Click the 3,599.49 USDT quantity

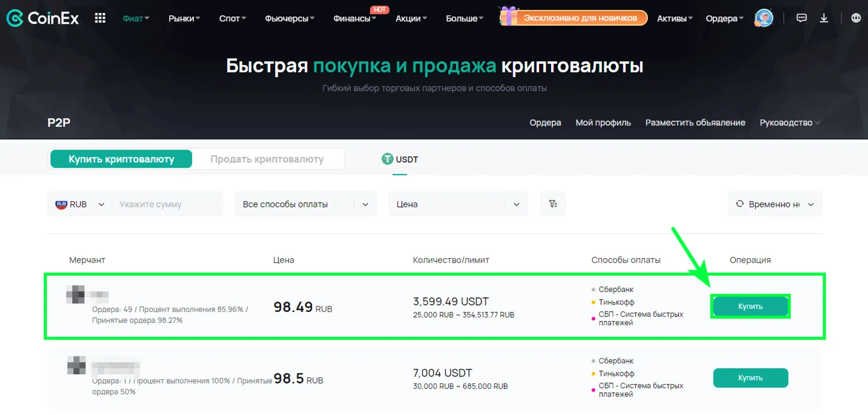pos(451,301)
